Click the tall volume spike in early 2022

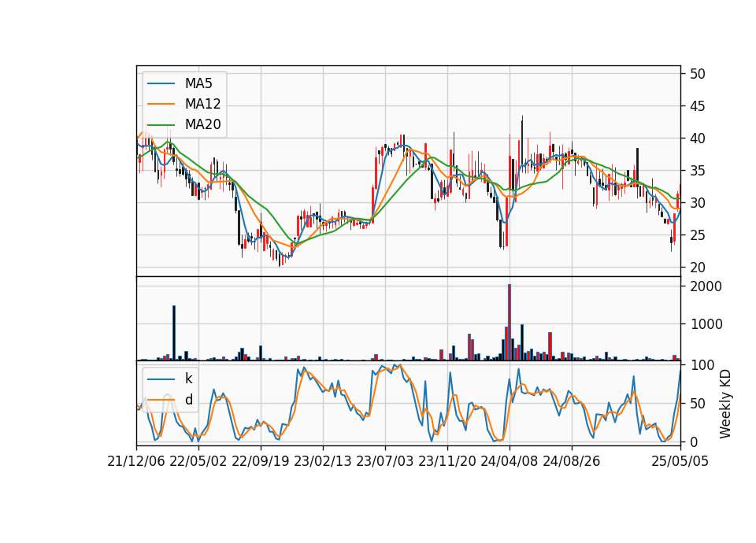[174, 333]
